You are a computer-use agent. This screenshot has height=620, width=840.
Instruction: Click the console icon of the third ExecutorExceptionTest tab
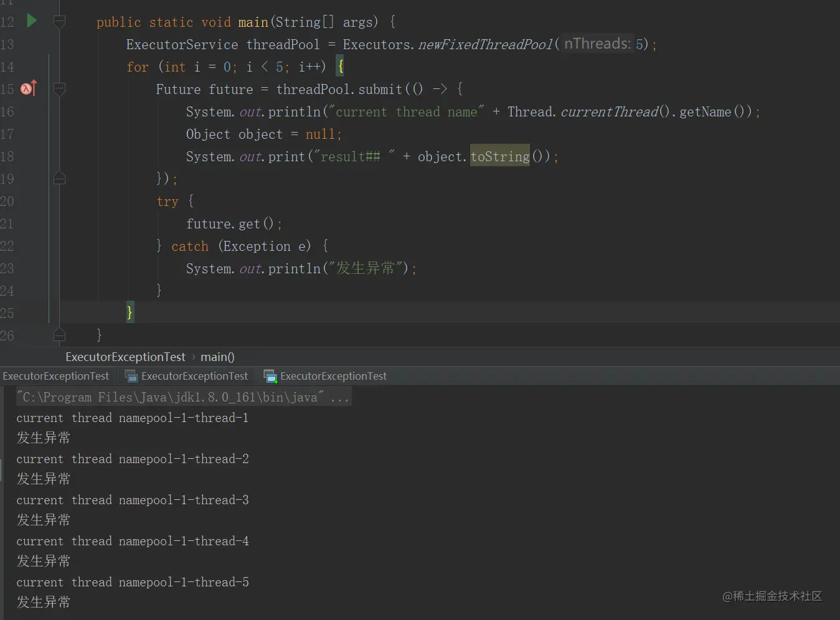pos(270,376)
